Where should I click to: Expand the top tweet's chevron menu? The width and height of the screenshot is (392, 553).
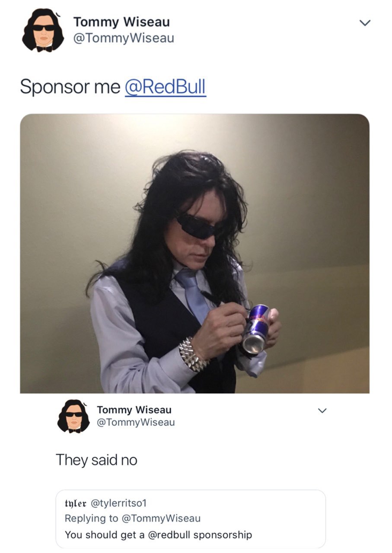coord(365,23)
